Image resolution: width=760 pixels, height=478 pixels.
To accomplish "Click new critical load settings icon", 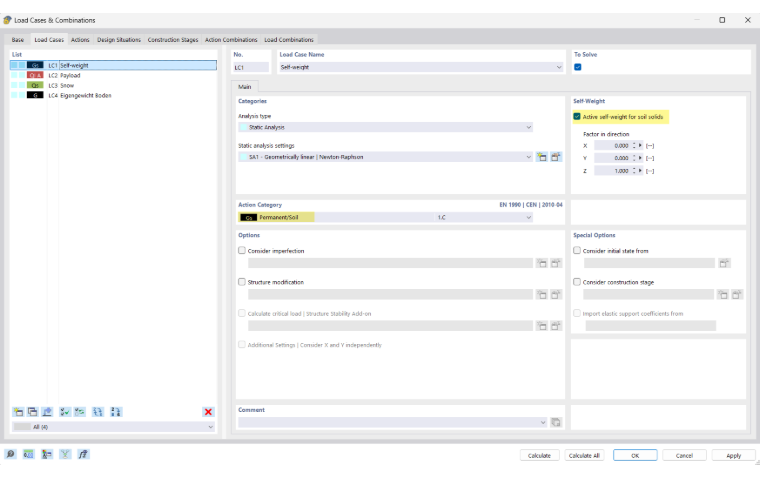I will pos(542,326).
